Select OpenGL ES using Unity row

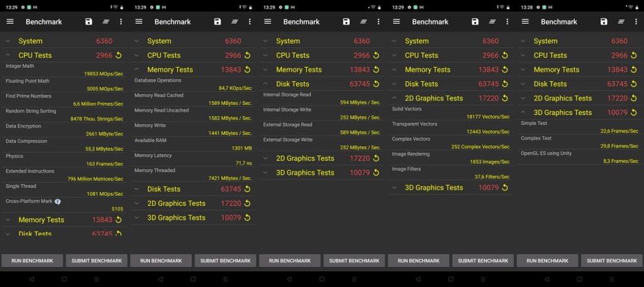click(x=579, y=157)
